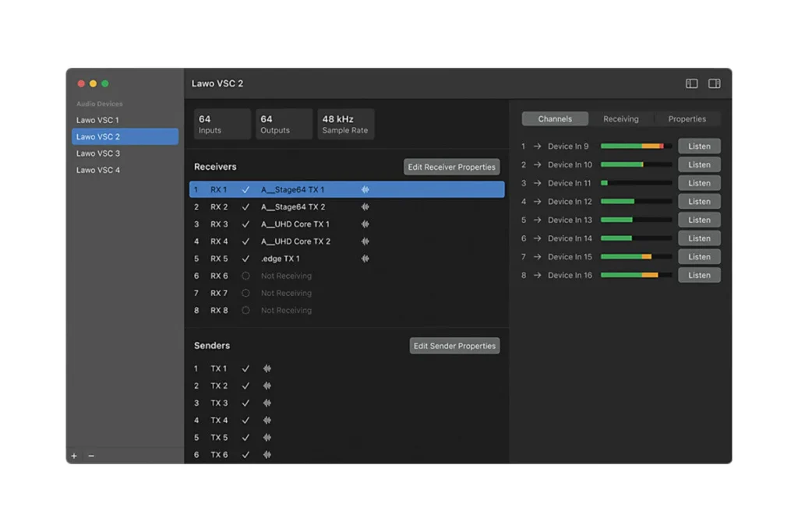Click the waveform icon next to TX 4
This screenshot has width=798, height=532.
point(267,421)
